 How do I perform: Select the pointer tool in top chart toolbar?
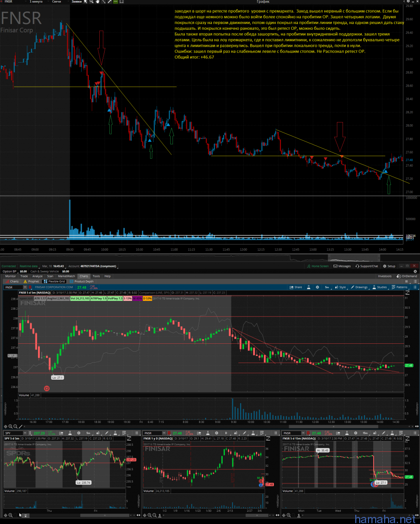(x=86, y=2)
